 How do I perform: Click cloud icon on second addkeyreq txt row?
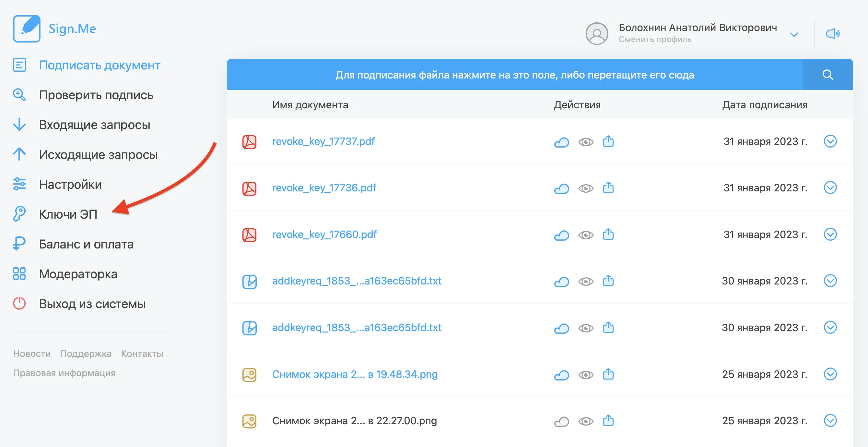(x=561, y=328)
